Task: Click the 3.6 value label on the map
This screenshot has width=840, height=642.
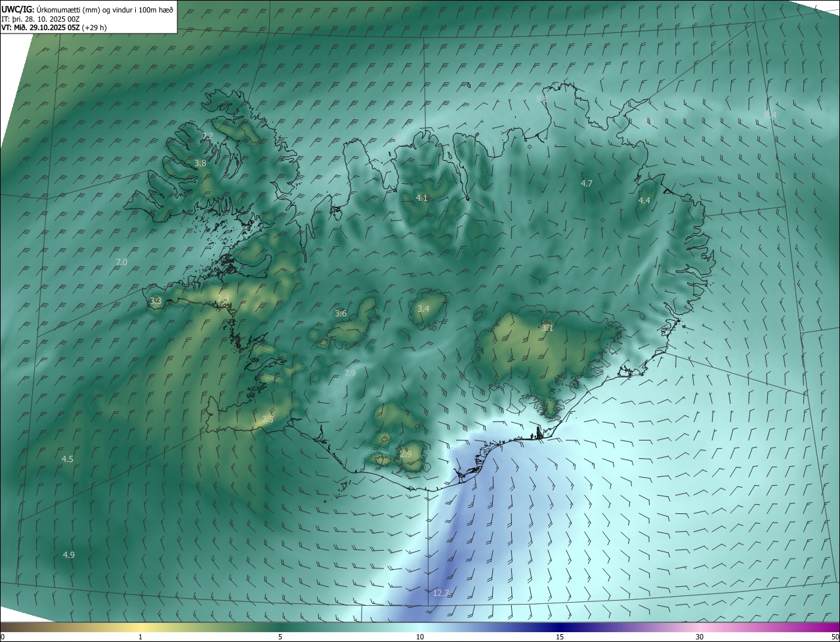Action: click(x=341, y=313)
